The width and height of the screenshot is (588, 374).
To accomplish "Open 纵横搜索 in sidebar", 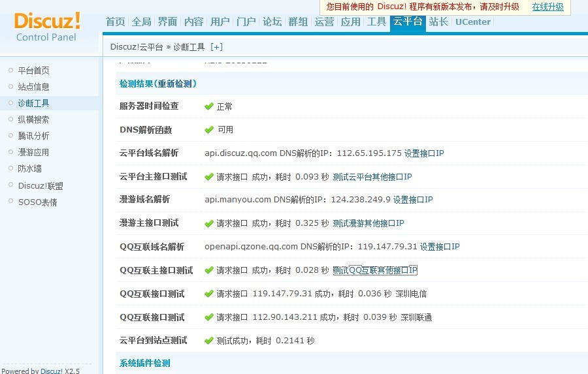I will (33, 119).
